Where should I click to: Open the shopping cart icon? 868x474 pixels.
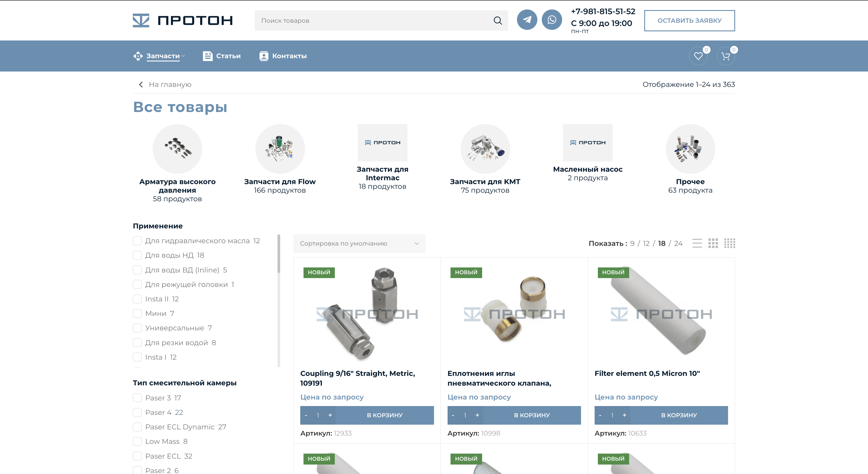pyautogui.click(x=725, y=56)
